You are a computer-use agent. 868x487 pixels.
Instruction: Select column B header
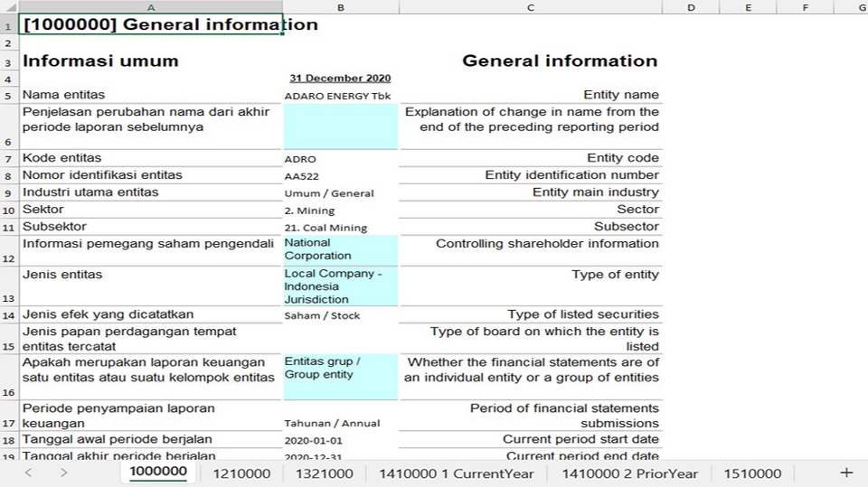click(341, 8)
